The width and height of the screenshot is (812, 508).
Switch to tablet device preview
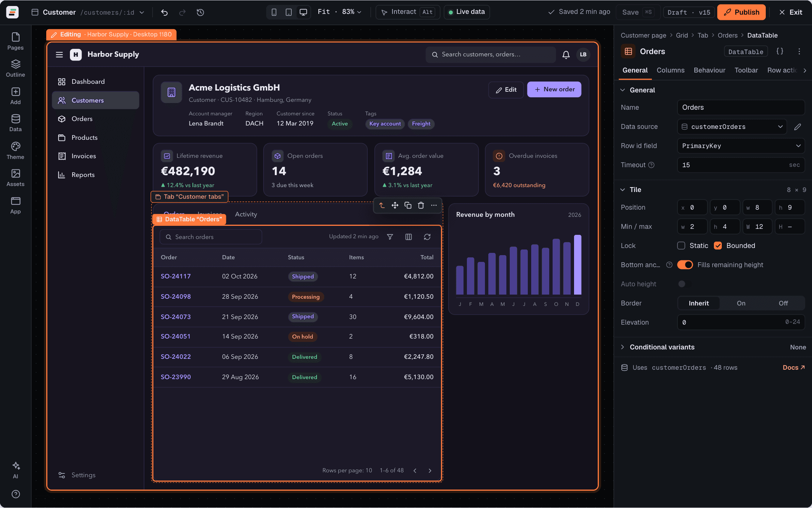288,12
